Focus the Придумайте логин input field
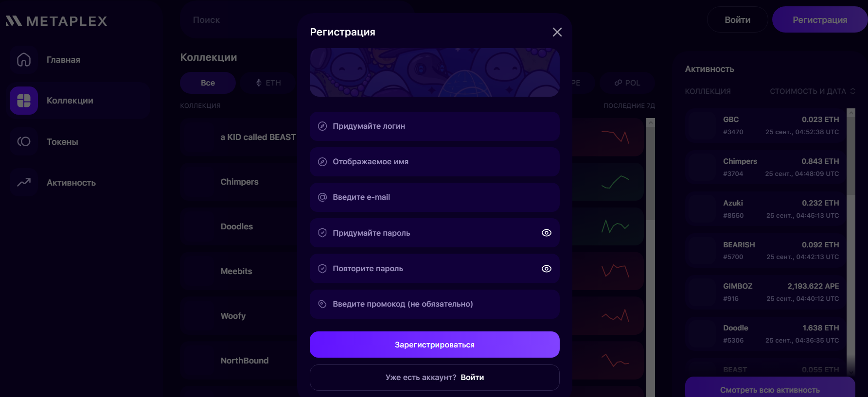868x397 pixels. (435, 126)
